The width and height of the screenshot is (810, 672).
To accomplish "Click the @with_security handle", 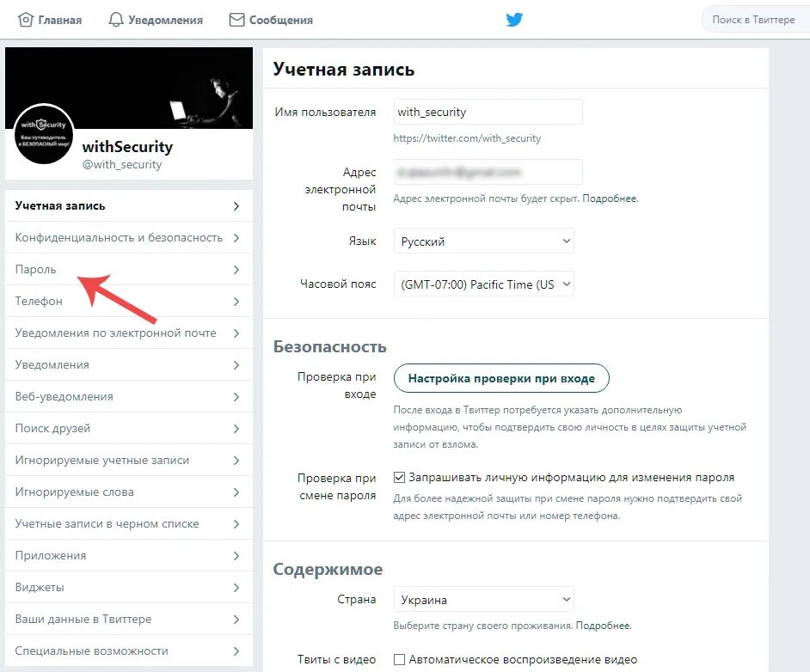I will (x=122, y=165).
